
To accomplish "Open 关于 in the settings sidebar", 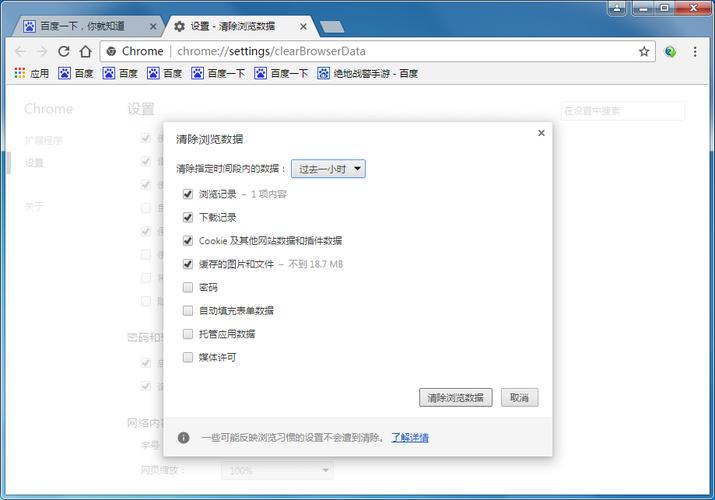I will click(x=34, y=206).
